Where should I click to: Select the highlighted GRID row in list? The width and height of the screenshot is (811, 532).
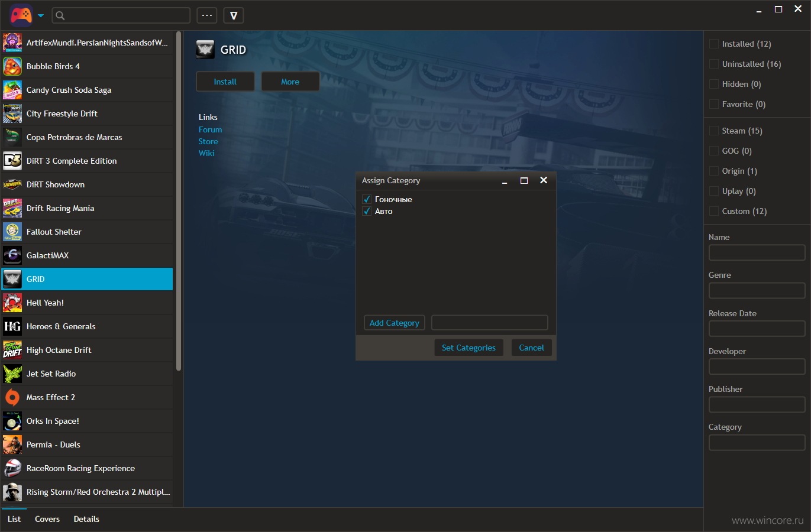pos(87,279)
